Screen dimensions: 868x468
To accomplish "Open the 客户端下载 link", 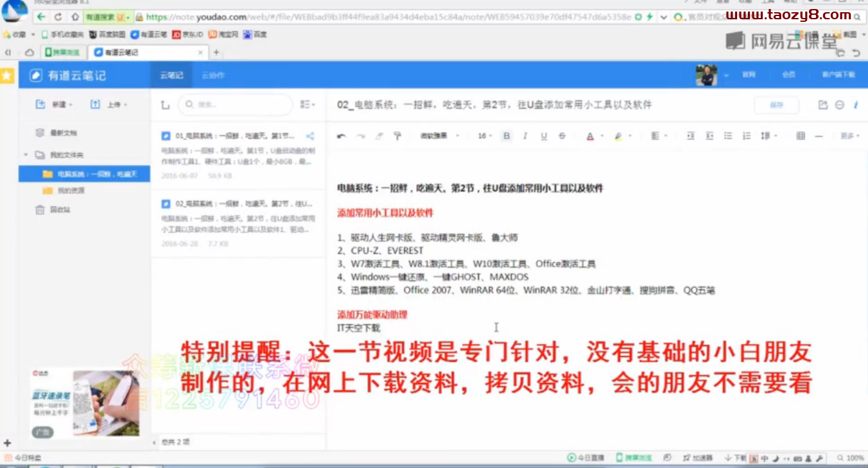I will coord(838,75).
